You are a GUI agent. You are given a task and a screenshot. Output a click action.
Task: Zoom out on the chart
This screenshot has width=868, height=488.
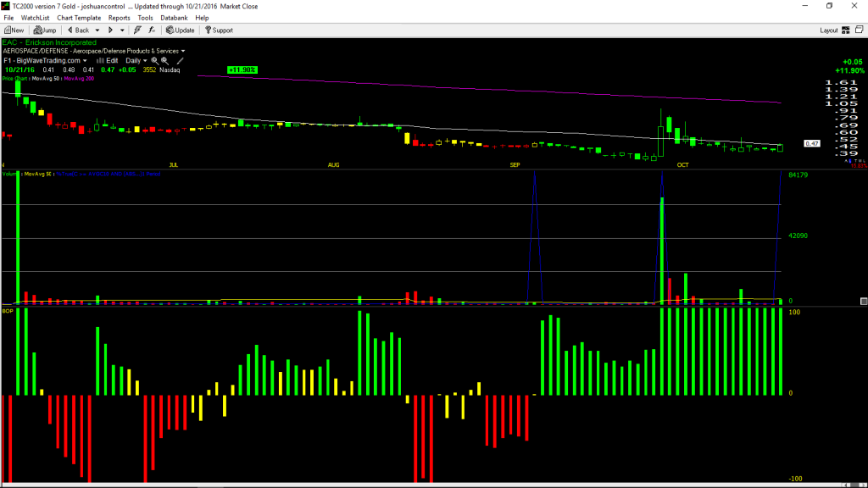(165, 61)
